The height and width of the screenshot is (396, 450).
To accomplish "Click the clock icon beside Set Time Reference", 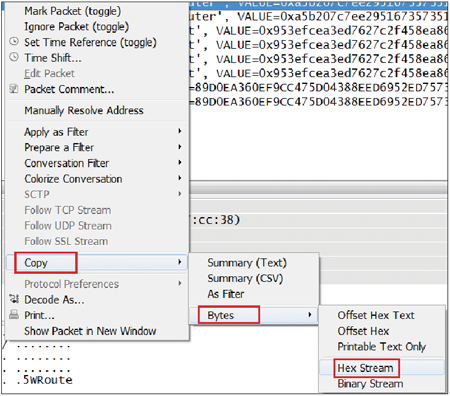I will 14,42.
